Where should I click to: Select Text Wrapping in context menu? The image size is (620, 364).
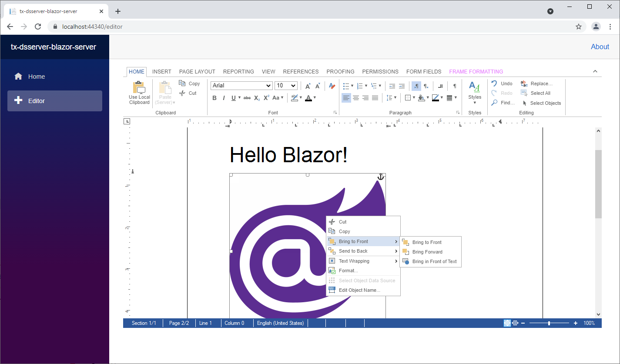click(363, 261)
